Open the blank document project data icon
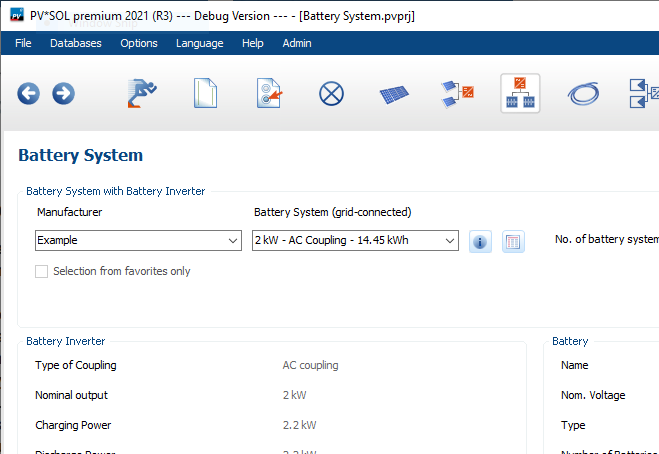The width and height of the screenshot is (659, 454). coord(205,94)
